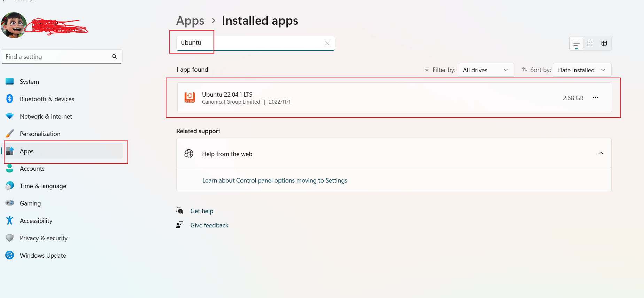Switch to list view layout

(576, 43)
